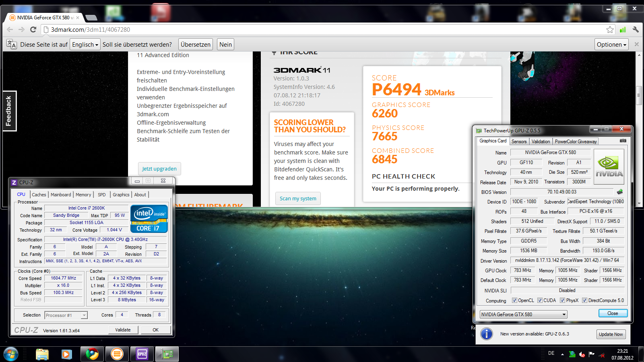Viewport: 644px width, 362px height.
Task: Save BIOS using the chip icon in GPU-Z
Action: tap(620, 192)
